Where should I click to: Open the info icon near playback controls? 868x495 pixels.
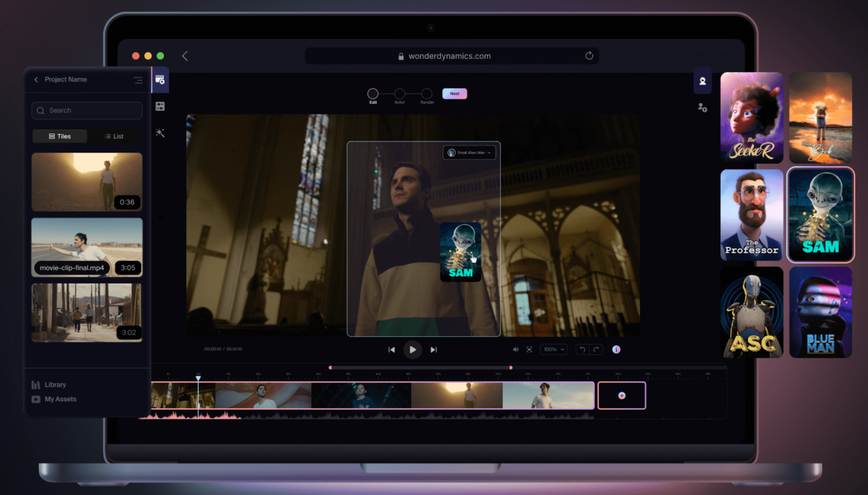point(616,349)
